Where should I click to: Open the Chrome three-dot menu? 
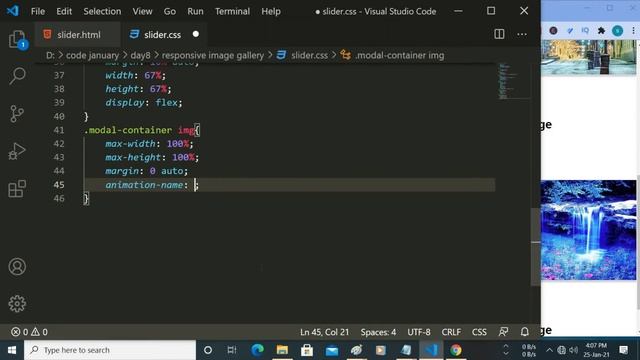point(633,31)
